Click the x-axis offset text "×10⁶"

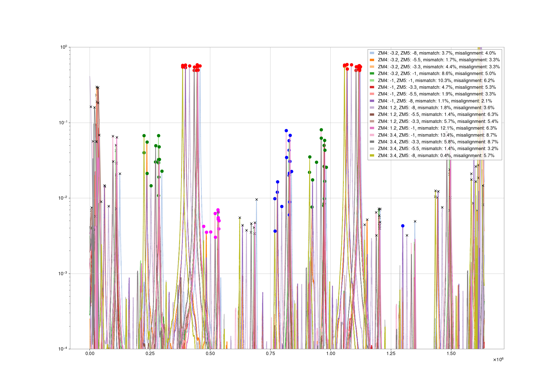coord(498,359)
